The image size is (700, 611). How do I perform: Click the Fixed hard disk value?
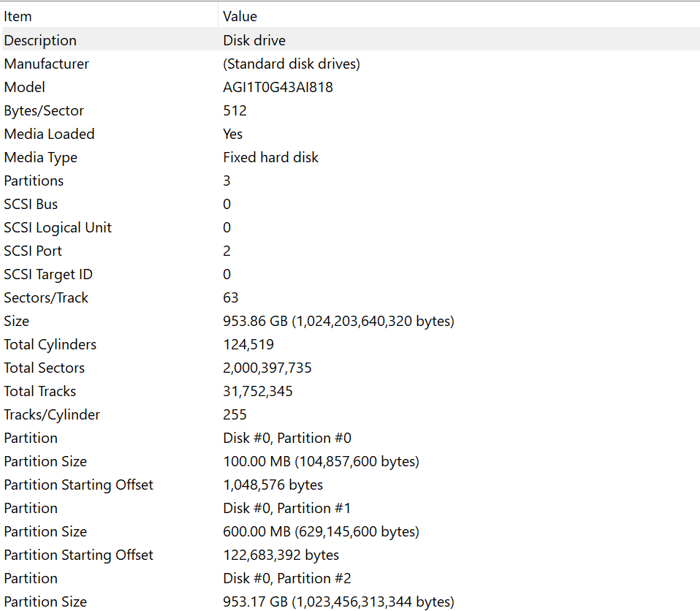(270, 157)
